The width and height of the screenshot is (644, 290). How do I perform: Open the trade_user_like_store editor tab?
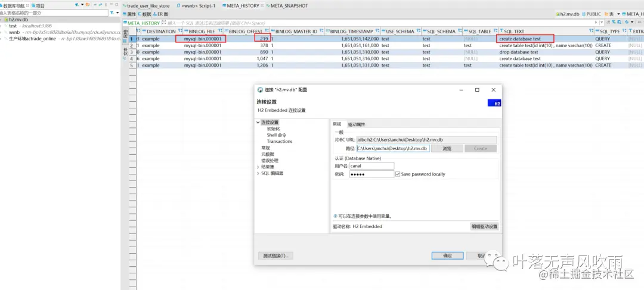[146, 6]
